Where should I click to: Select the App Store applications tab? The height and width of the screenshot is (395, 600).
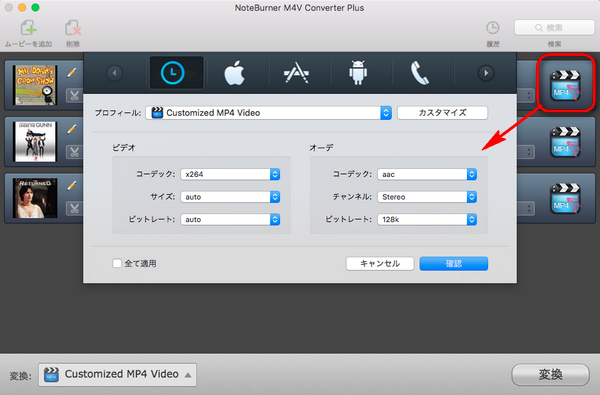(x=296, y=73)
